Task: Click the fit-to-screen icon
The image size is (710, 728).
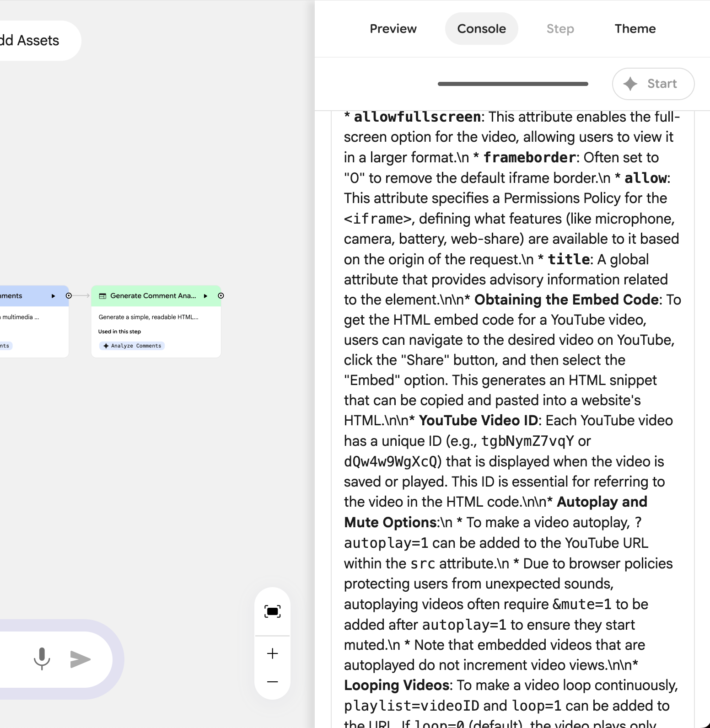Action: [x=272, y=611]
